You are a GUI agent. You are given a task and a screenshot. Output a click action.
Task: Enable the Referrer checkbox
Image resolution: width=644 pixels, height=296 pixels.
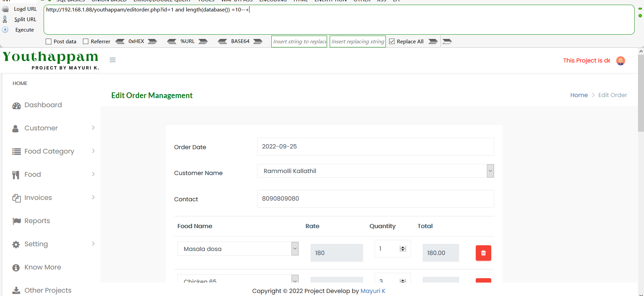tap(86, 41)
